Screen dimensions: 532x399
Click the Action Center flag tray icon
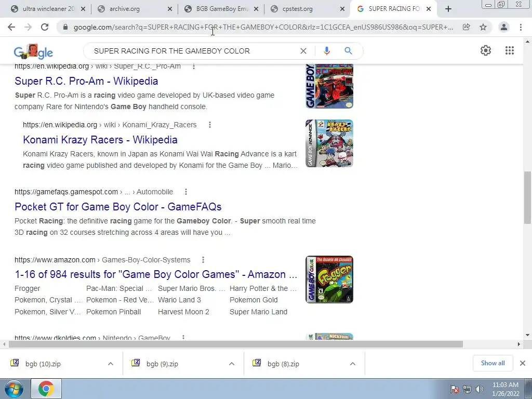tap(455, 389)
